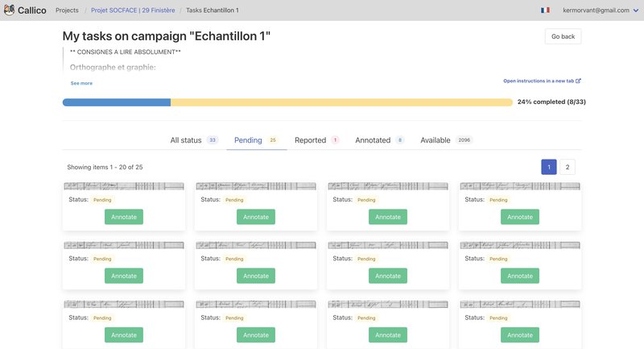Open the first thumbnail image in the third row
644x349 pixels.
[x=124, y=305]
